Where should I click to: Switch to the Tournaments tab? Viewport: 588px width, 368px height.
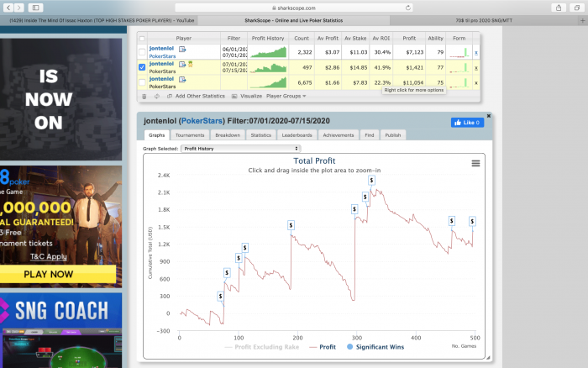pyautogui.click(x=190, y=135)
